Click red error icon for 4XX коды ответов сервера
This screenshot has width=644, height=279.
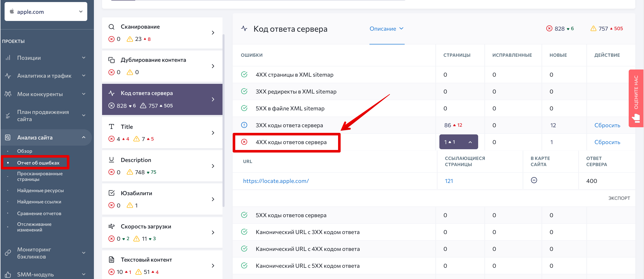[x=244, y=142]
